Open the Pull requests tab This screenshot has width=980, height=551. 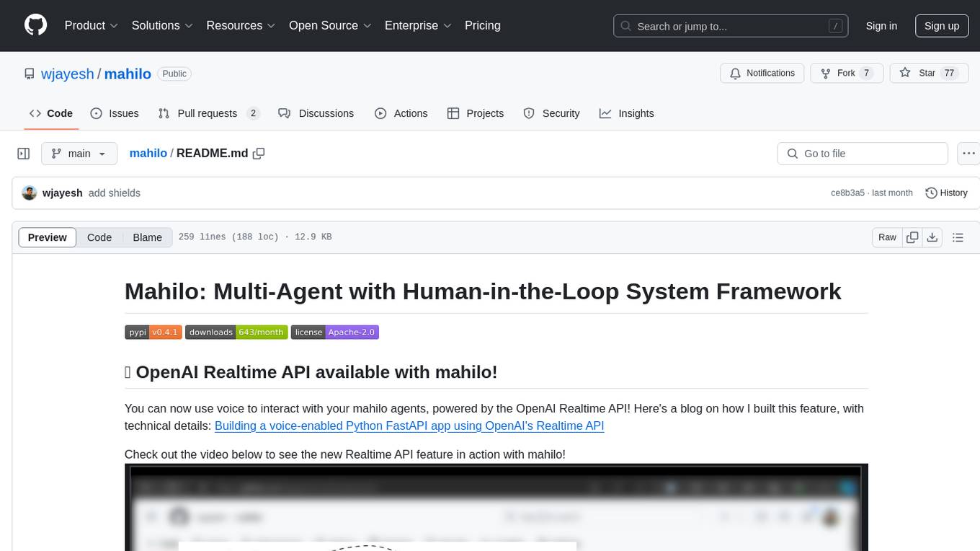(209, 113)
